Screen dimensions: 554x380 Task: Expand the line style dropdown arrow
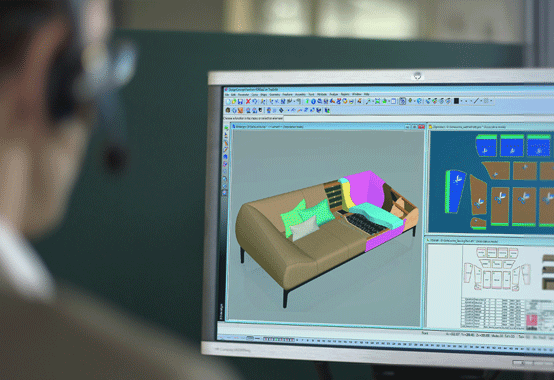[x=481, y=102]
